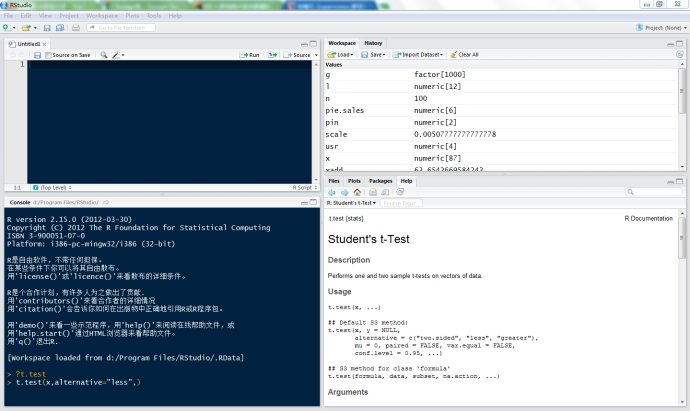
Task: Switch to the Files tab
Action: tap(334, 181)
